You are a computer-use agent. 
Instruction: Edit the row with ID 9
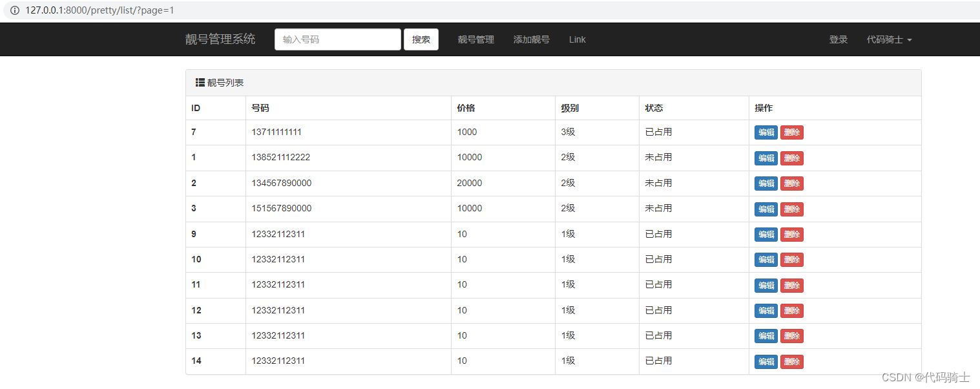click(x=766, y=234)
